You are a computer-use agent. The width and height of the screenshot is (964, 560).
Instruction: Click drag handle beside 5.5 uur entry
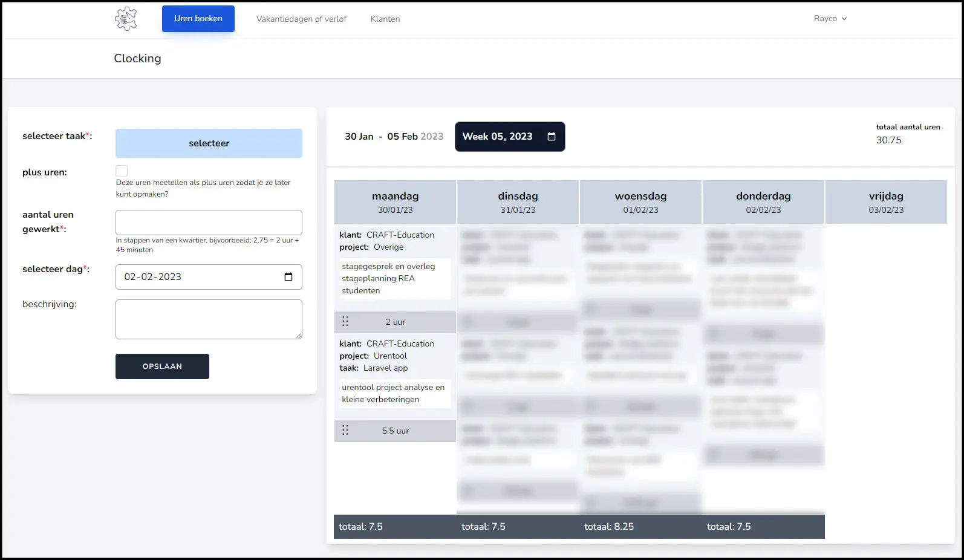pyautogui.click(x=345, y=431)
